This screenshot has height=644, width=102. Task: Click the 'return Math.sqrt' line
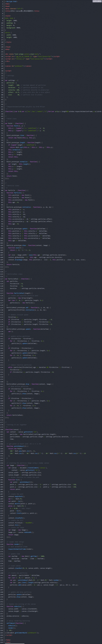31,147
